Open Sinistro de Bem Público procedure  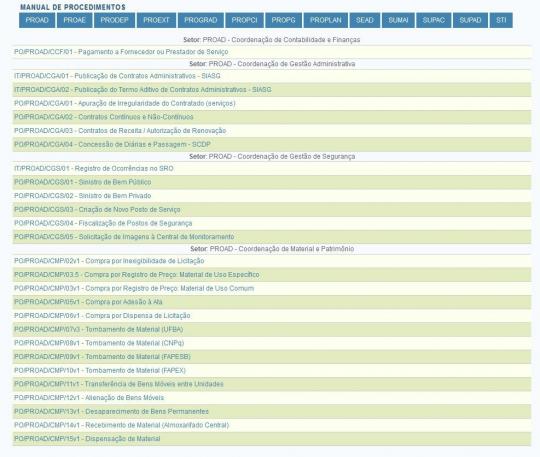pyautogui.click(x=83, y=182)
